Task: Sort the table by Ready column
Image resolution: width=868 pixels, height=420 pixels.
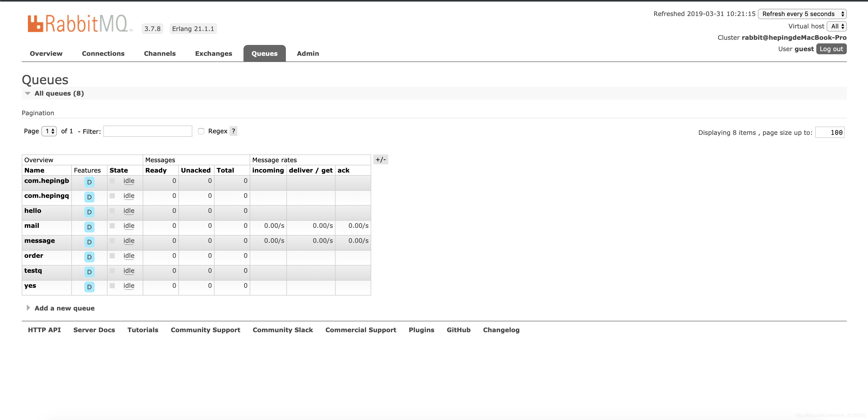Action: pyautogui.click(x=156, y=170)
